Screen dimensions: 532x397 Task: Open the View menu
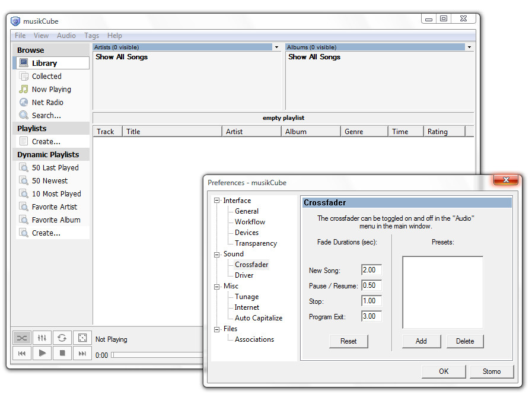pyautogui.click(x=41, y=36)
